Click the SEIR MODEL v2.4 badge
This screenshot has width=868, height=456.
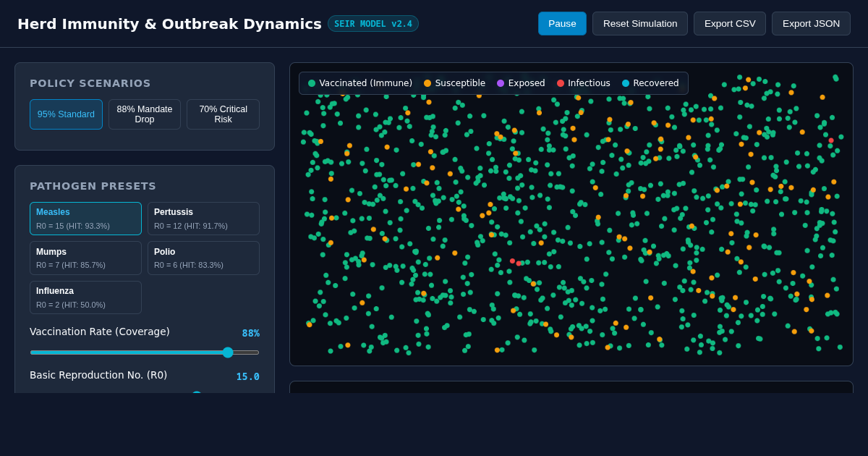[x=373, y=24]
